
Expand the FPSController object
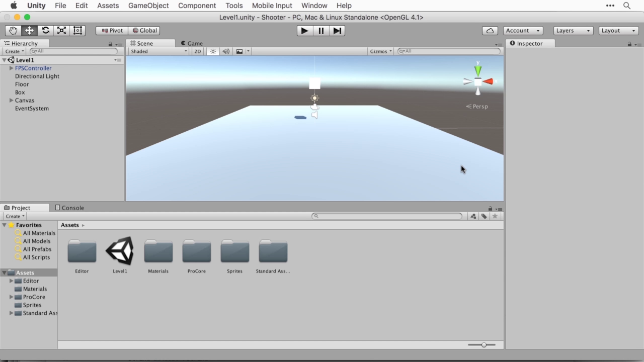pos(11,68)
